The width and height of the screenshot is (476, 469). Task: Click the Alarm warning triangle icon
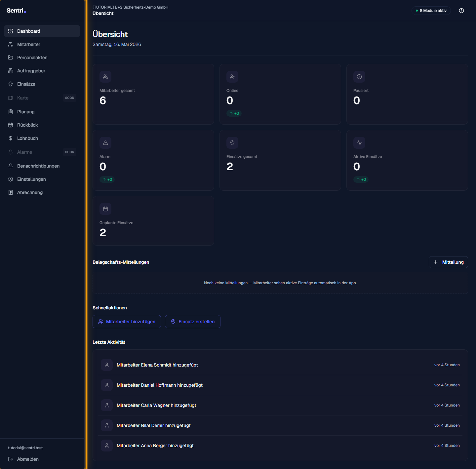pyautogui.click(x=105, y=143)
